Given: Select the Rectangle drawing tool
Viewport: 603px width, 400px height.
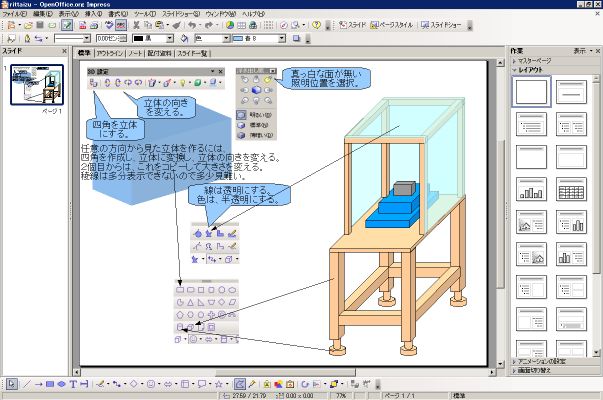Looking at the screenshot, I should (48, 384).
